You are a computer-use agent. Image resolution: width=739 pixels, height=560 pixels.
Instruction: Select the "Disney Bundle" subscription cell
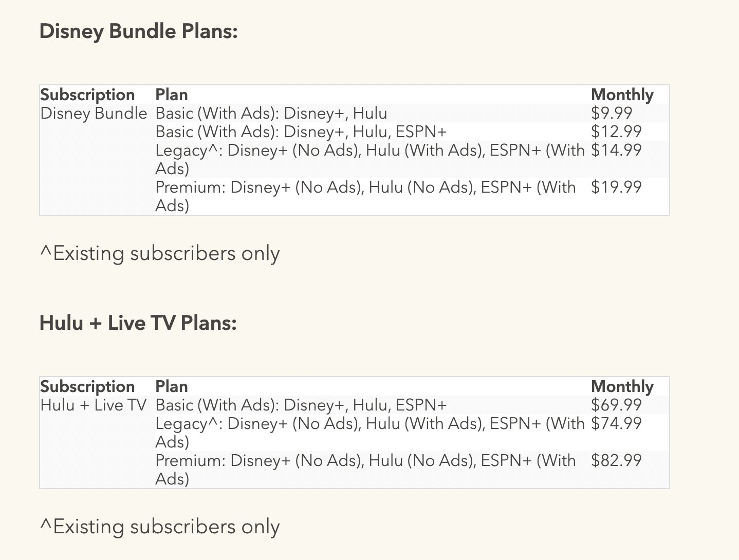point(94,114)
